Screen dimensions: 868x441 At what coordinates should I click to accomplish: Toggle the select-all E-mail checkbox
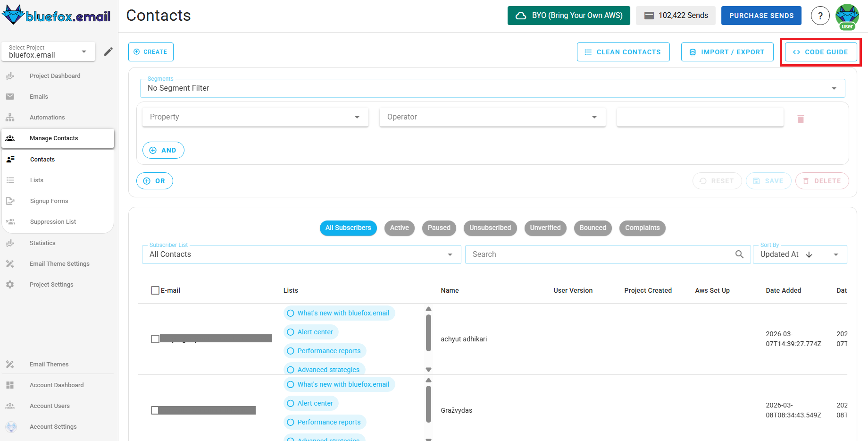(x=155, y=290)
